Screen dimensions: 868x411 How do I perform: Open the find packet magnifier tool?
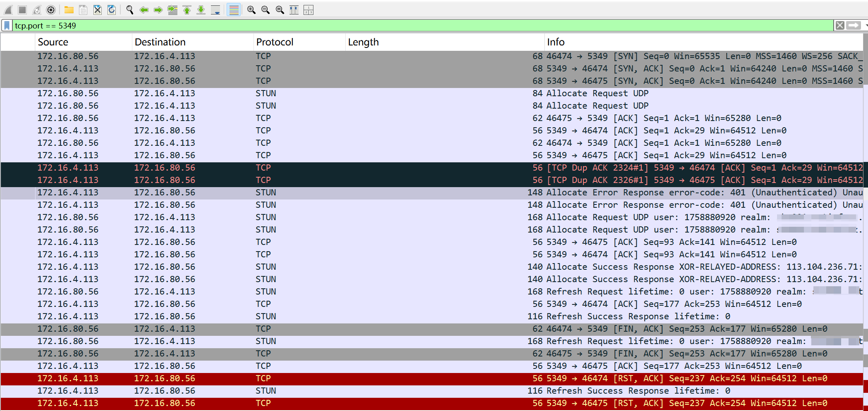pyautogui.click(x=130, y=10)
